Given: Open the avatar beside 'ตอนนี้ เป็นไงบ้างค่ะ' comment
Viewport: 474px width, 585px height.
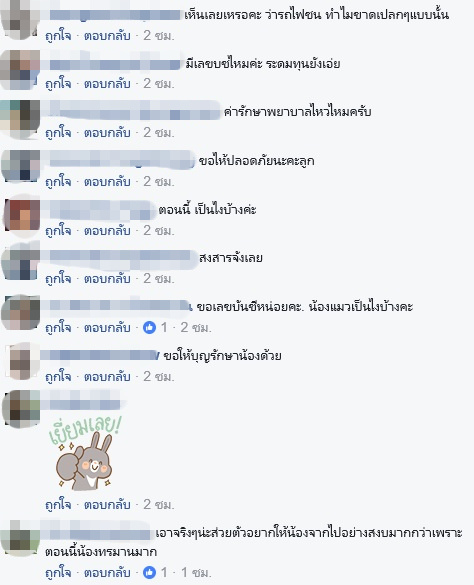Looking at the screenshot, I should 22,215.
